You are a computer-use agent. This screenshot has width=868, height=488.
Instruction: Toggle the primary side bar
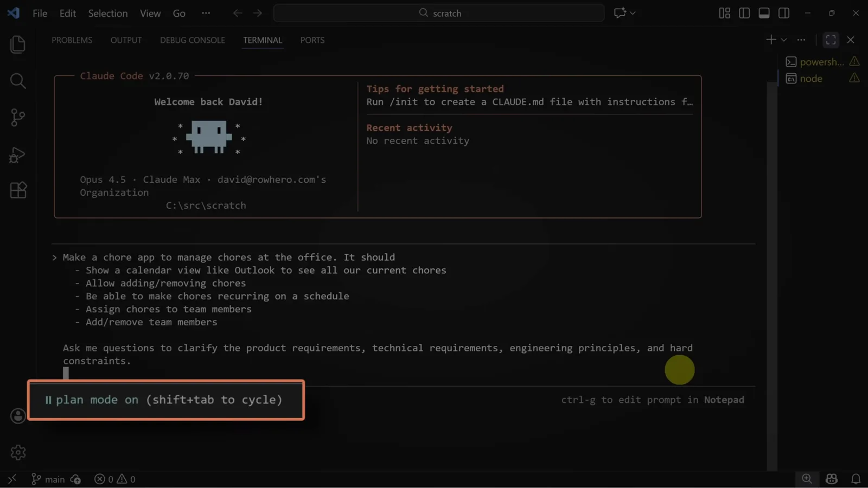(x=744, y=13)
